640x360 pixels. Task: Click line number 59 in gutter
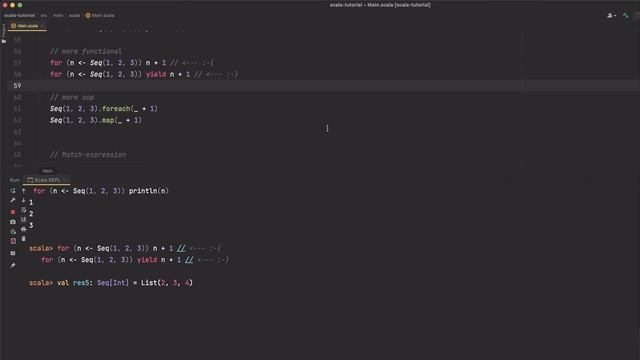[x=17, y=86]
